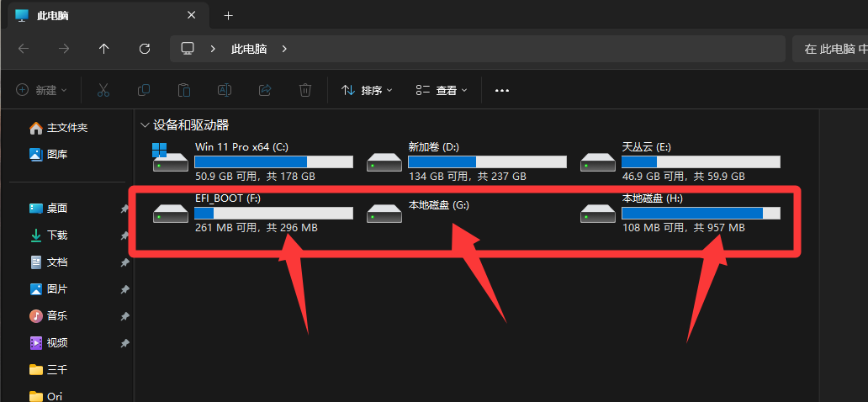
Task: Open the three-dot more options menu
Action: [x=502, y=90]
